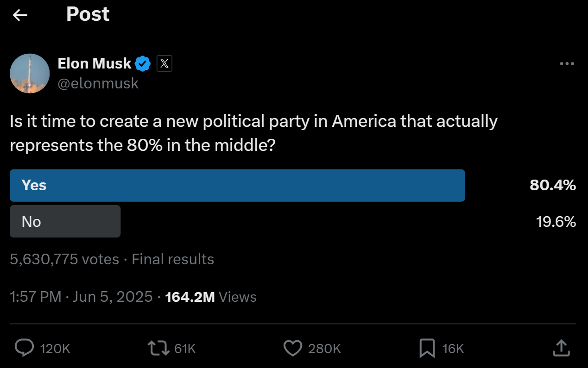Select the No poll result bar
Viewport: 588px width, 368px height.
pyautogui.click(x=65, y=222)
